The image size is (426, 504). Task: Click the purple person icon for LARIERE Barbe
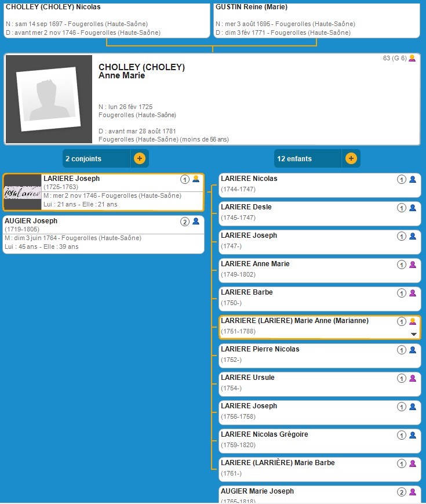pos(413,293)
